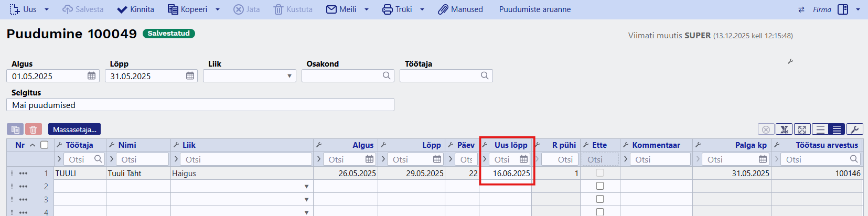
Task: Tick the Ette checkbox in row 3
Action: 600,199
